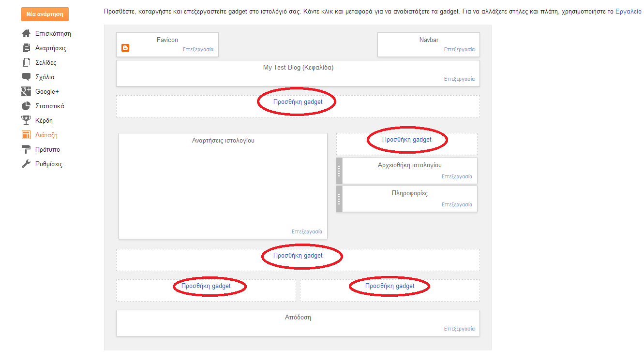Click the trophy icon beside Κέρδη

(26, 121)
